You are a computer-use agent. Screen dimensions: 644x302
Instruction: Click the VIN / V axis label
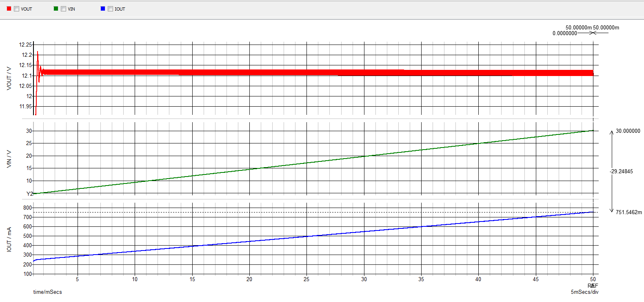click(x=9, y=159)
